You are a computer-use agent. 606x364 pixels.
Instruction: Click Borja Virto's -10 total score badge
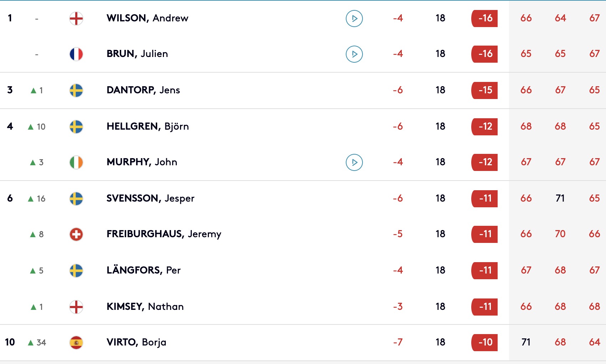click(x=484, y=343)
